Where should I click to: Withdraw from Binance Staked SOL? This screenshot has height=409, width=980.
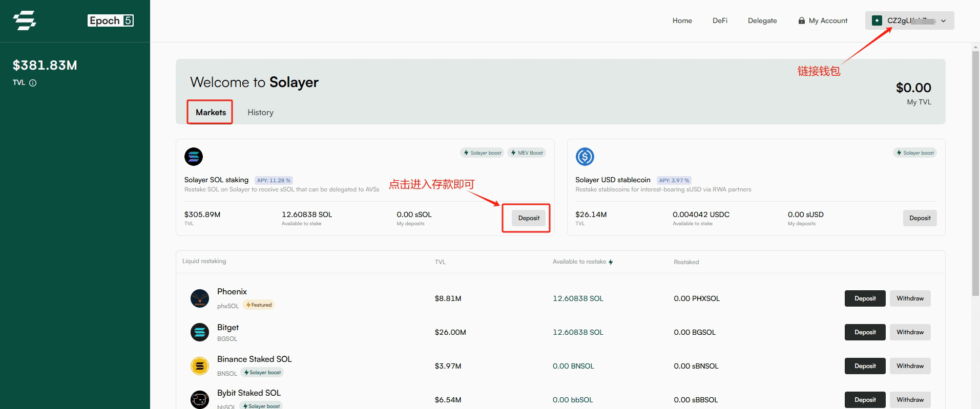[910, 366]
